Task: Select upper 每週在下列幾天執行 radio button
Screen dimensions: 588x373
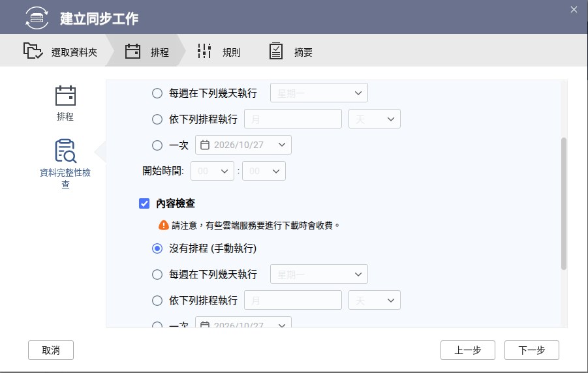Action: point(157,93)
